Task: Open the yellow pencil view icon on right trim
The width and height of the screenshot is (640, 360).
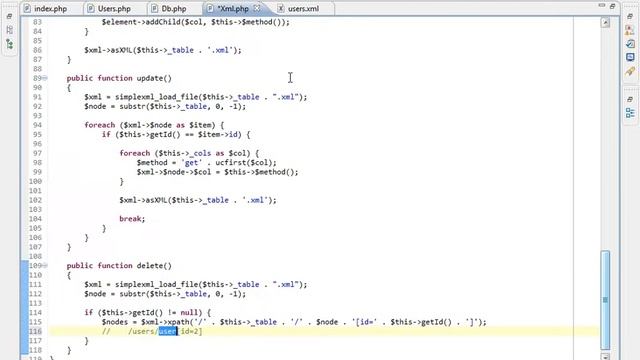Action: click(x=630, y=71)
